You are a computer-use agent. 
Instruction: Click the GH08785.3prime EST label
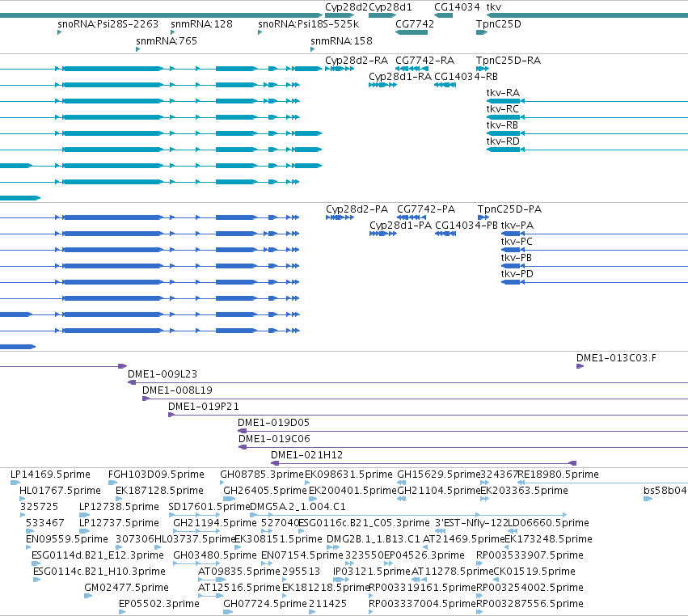tap(262, 475)
